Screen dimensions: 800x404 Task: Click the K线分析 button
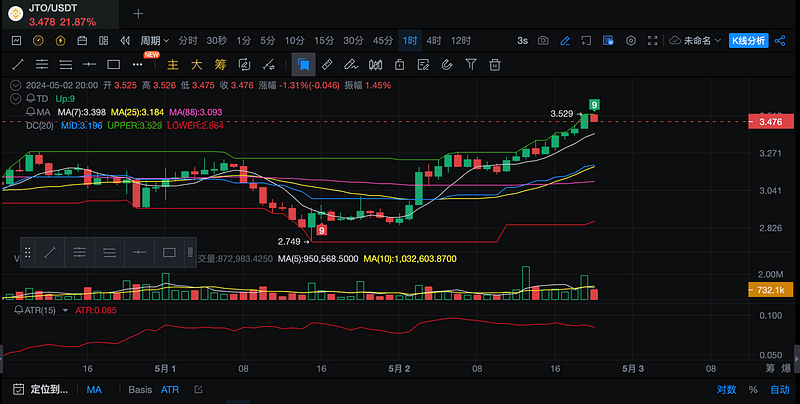pyautogui.click(x=748, y=41)
